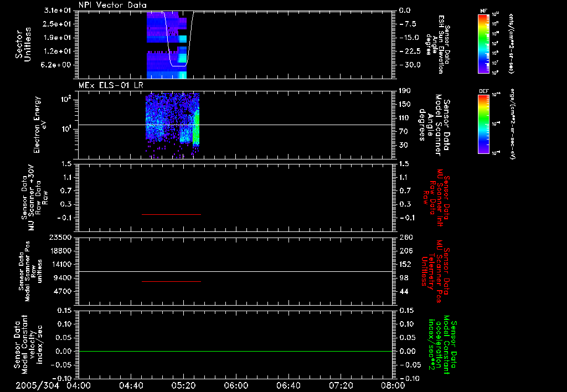Click the 06:40 time tick label
The image size is (567, 392).
288,385
